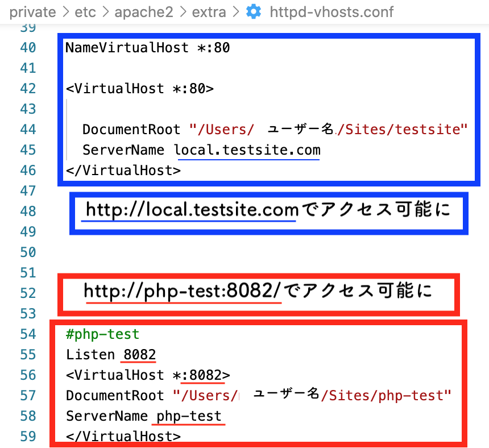Click '</VirtualHost>' closing tag on line 59
The width and height of the screenshot is (489, 448).
[x=123, y=437]
